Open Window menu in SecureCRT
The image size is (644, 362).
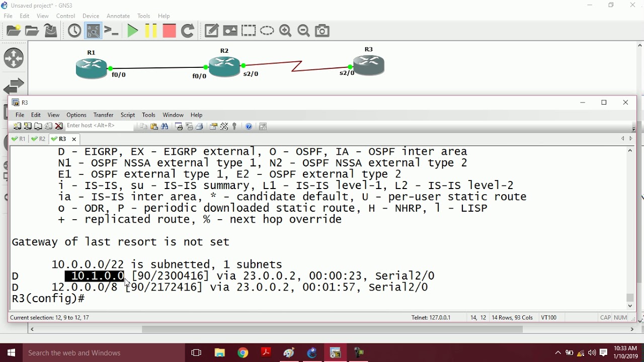173,115
